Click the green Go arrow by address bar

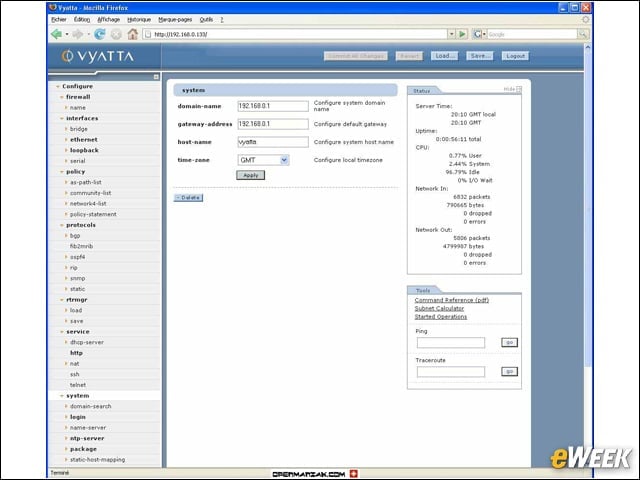tap(462, 34)
